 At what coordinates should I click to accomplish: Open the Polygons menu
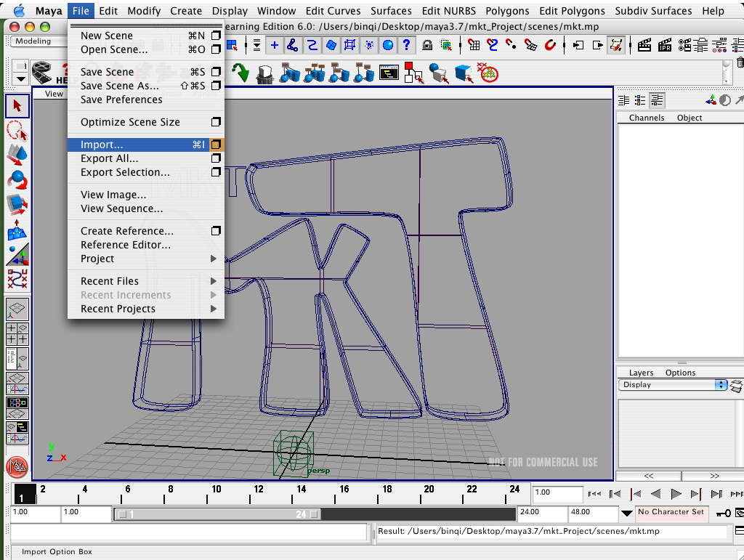click(507, 10)
